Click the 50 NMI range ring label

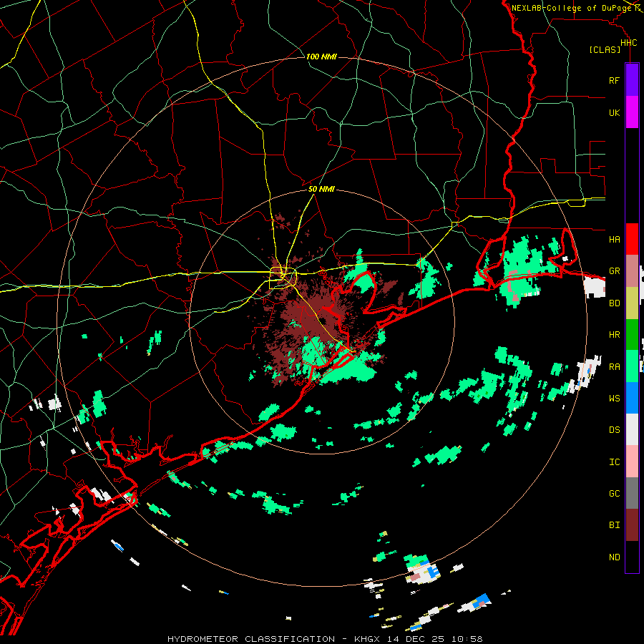[x=321, y=189]
